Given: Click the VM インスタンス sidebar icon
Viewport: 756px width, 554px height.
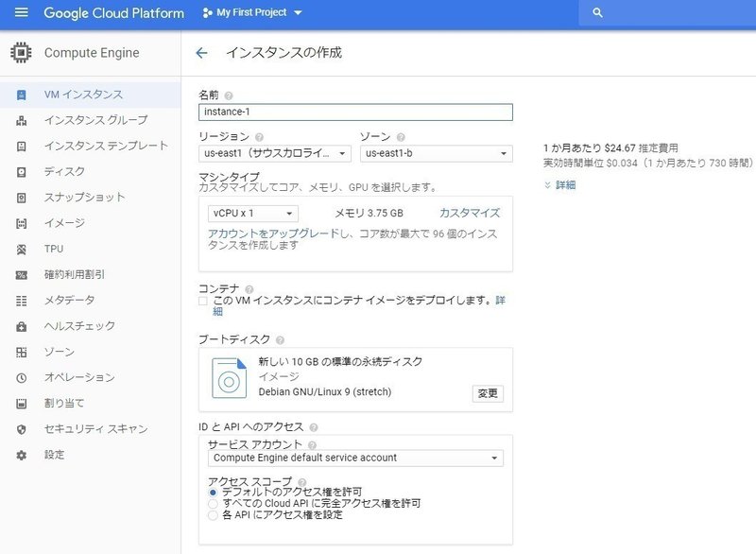Looking at the screenshot, I should 21,95.
